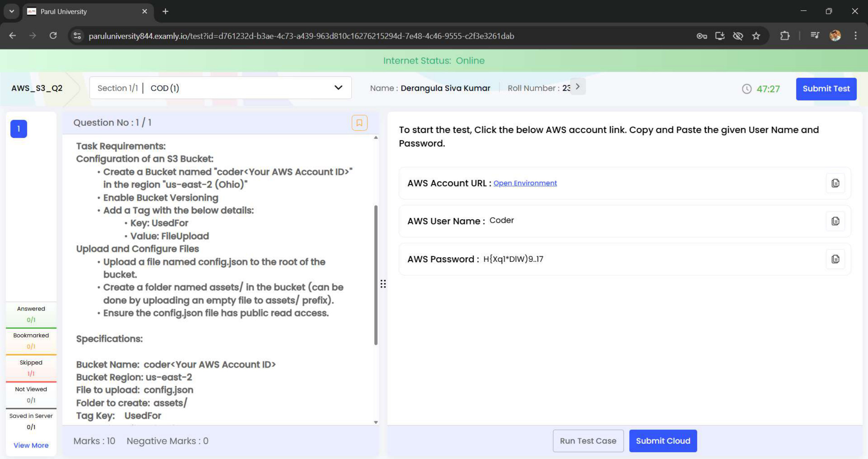Open the browser extensions puzzle icon

(785, 36)
